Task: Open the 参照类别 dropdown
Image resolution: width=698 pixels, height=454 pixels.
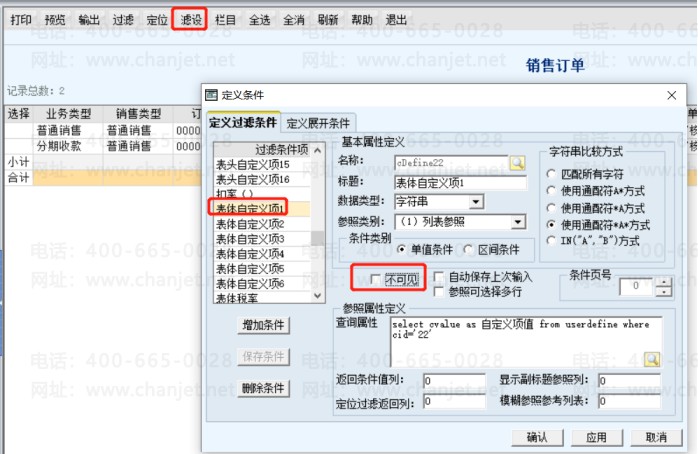Action: pyautogui.click(x=517, y=222)
